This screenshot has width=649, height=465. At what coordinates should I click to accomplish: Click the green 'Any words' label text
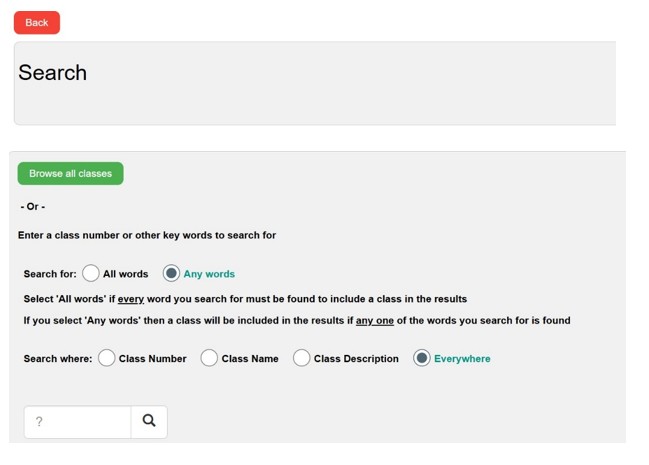(209, 274)
